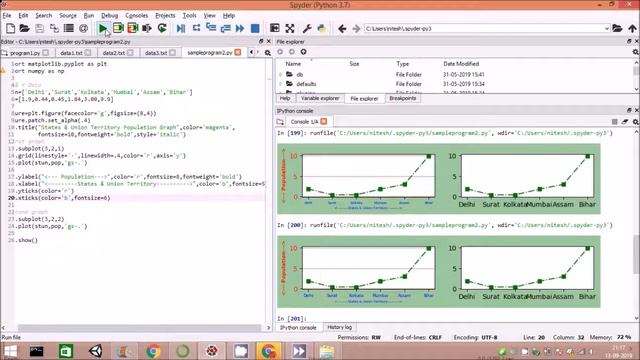Change to the parent directory
The image size is (640, 360).
[x=632, y=29]
